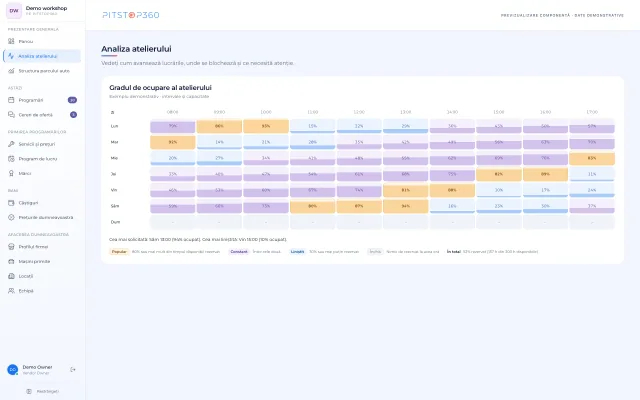Click the Previzualizare componentă header text
Image resolution: width=640 pixels, height=400 pixels.
coord(562,16)
